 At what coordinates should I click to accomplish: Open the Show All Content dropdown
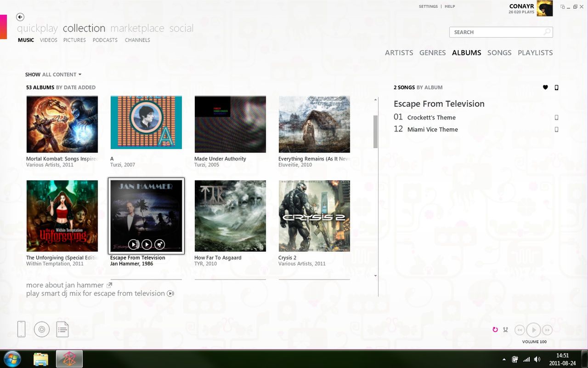[x=53, y=75]
